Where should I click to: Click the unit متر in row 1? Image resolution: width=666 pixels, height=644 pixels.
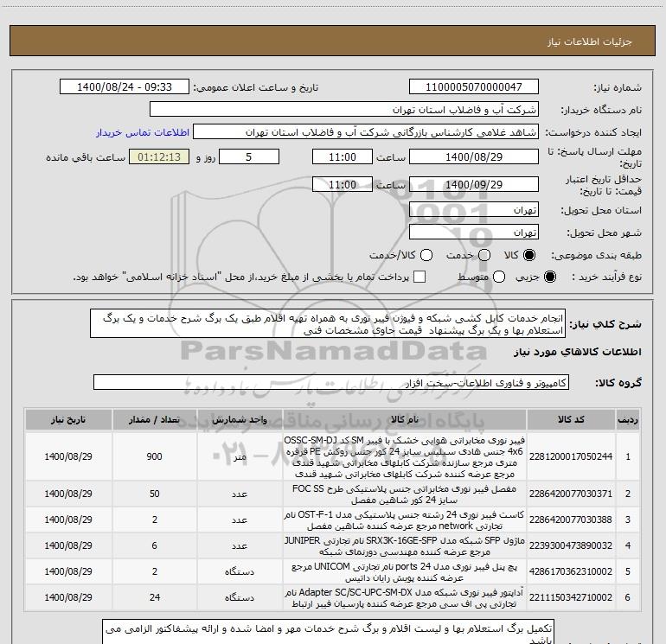(240, 456)
